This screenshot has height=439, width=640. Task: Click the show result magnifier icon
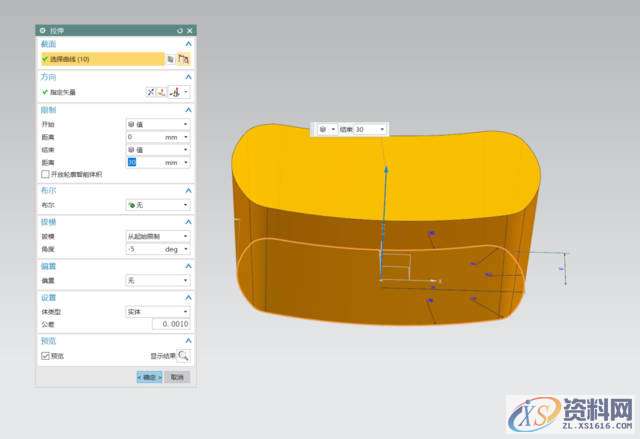[x=183, y=355]
